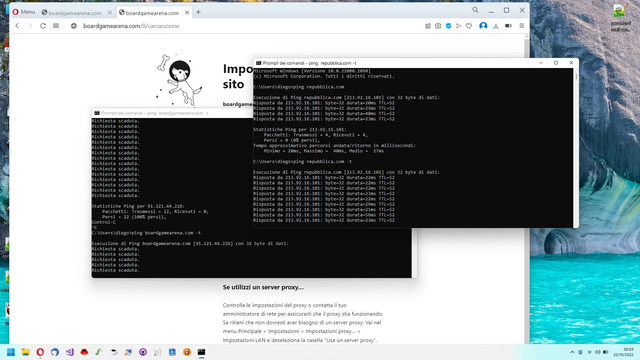The height and width of the screenshot is (360, 640).
Task: Go back in the Opera browser
Action: [x=17, y=26]
